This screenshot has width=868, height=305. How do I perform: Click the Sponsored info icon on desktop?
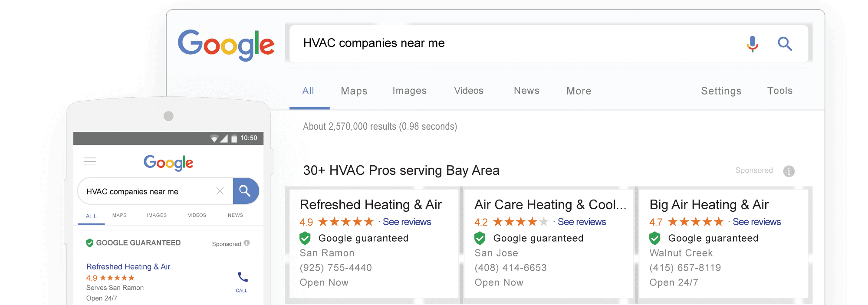click(x=789, y=171)
